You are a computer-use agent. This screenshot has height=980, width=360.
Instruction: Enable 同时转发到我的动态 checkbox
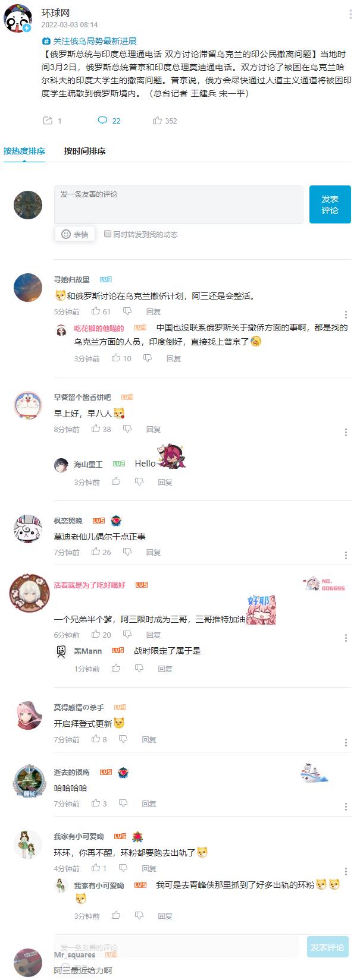click(x=108, y=234)
